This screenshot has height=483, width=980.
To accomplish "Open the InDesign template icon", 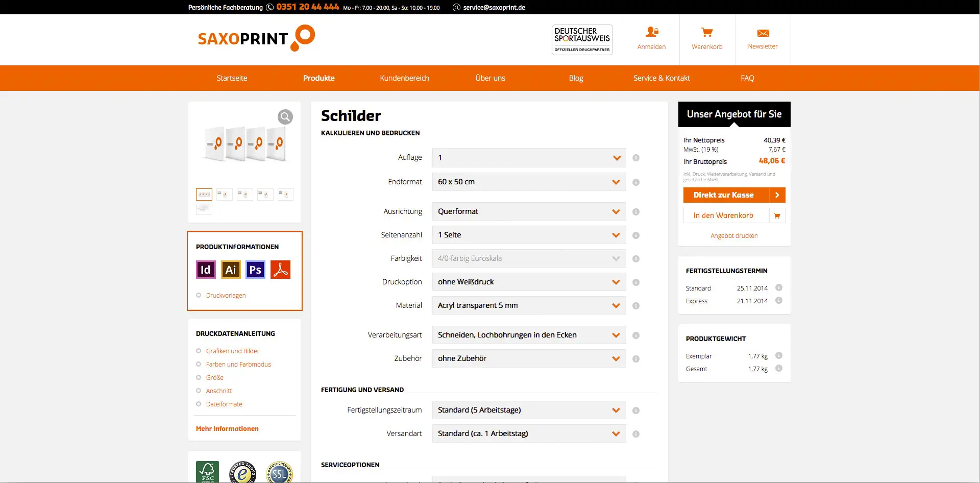I will [206, 270].
